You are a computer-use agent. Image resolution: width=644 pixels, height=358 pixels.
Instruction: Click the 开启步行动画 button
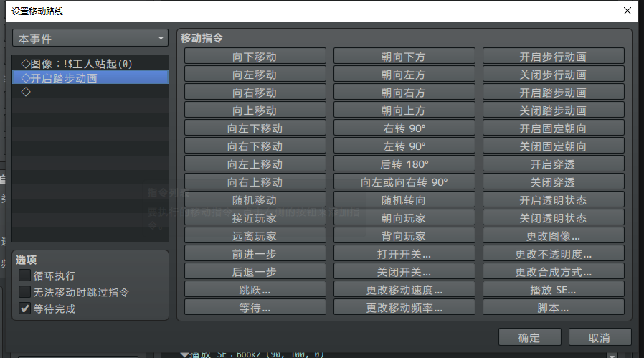(x=553, y=56)
